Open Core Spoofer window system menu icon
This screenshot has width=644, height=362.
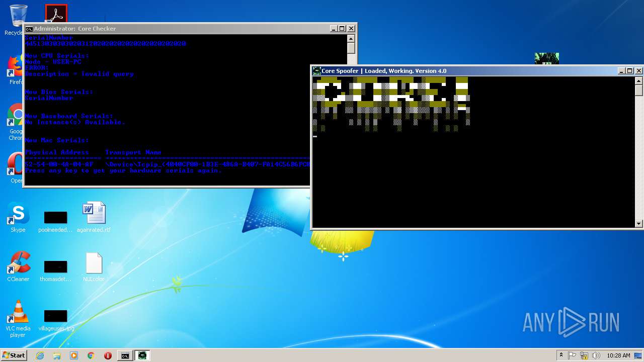(x=316, y=71)
